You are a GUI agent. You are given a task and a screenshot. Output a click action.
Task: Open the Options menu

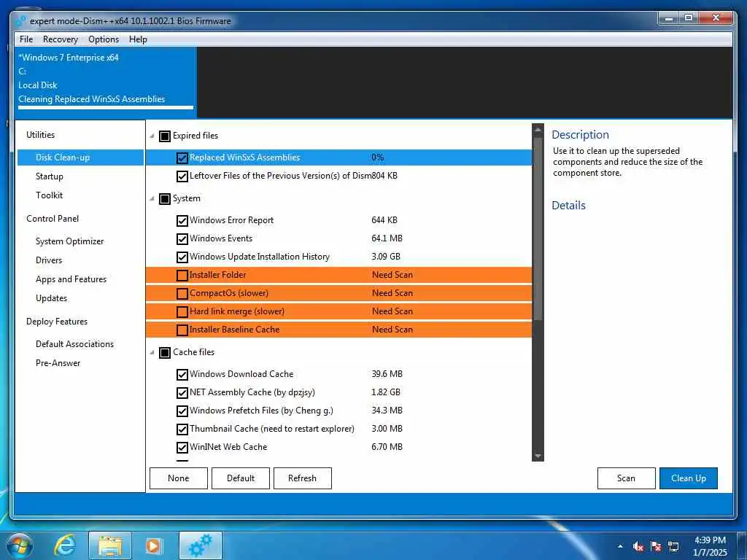click(104, 39)
